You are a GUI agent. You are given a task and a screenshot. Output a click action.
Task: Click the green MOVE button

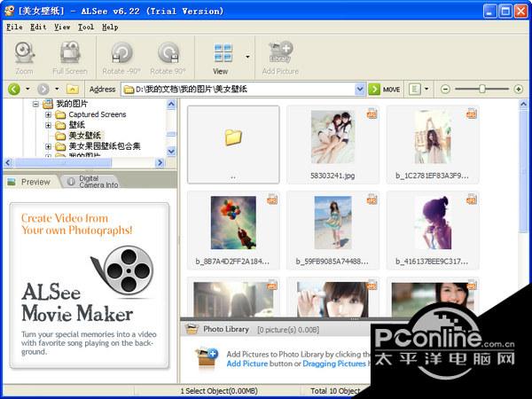click(385, 90)
